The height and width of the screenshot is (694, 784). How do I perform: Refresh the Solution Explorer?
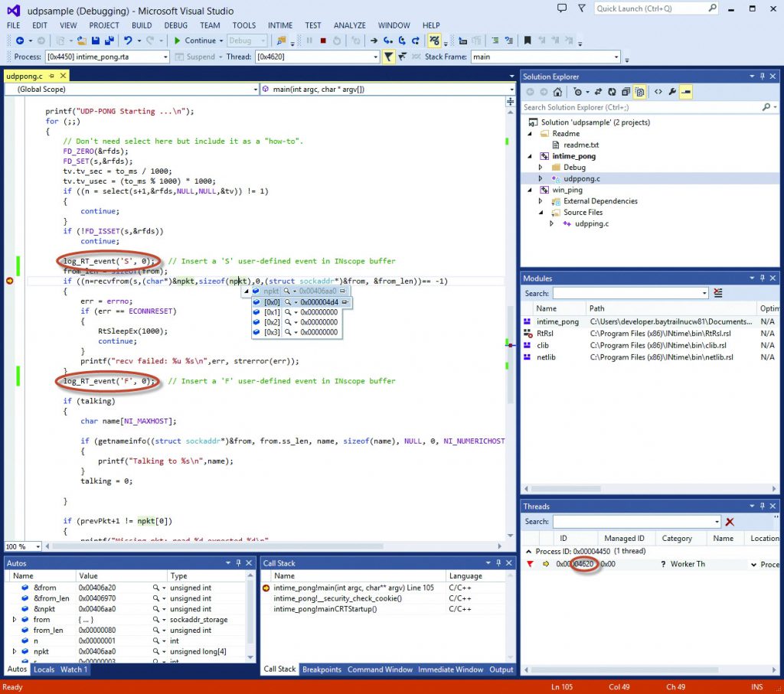(612, 92)
